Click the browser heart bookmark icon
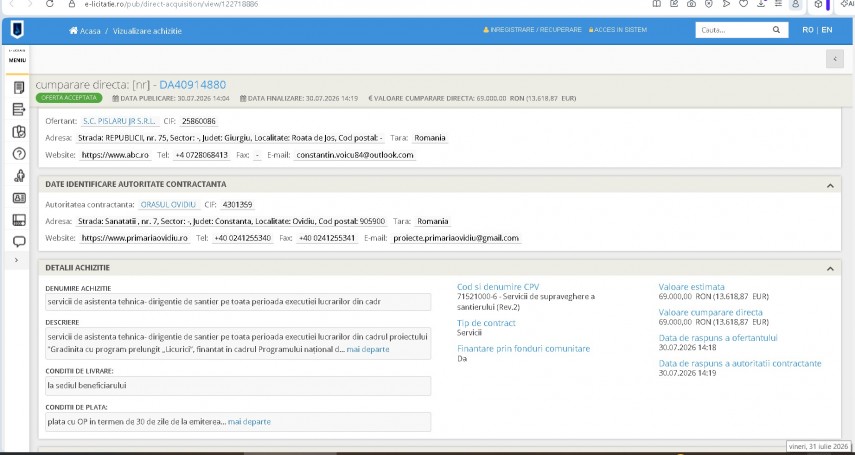This screenshot has height=455, width=855. 743,4
